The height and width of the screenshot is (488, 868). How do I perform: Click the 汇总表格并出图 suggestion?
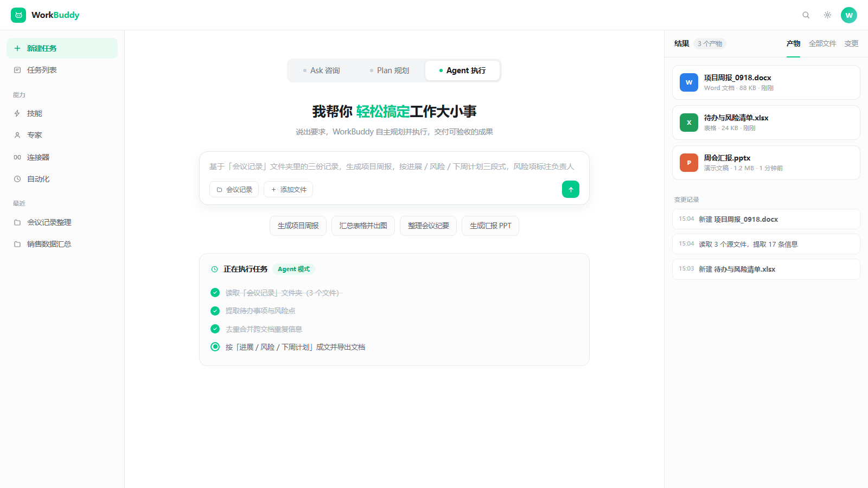363,226
